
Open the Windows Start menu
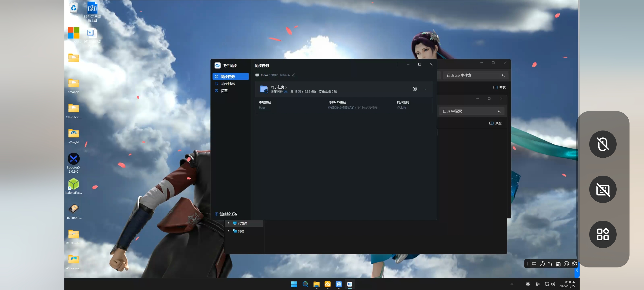(x=294, y=284)
